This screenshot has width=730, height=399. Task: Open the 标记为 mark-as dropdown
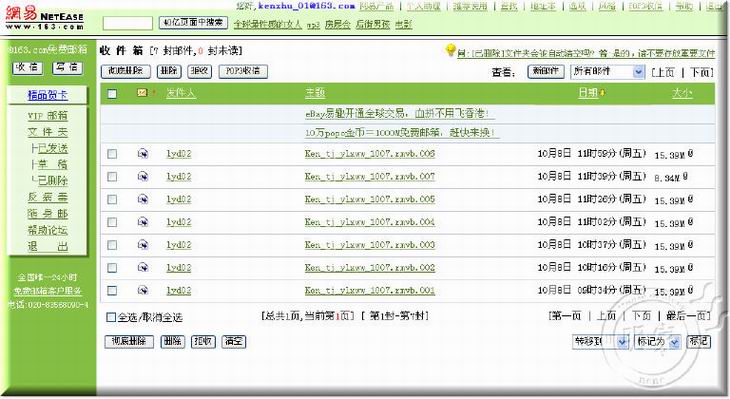658,342
